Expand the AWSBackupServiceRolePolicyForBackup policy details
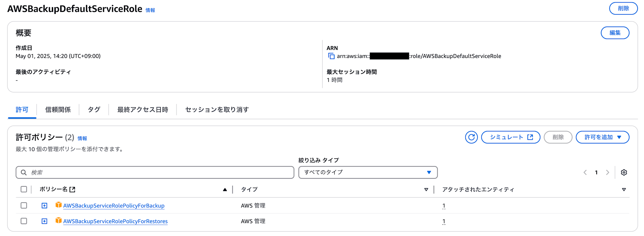The image size is (644, 236). click(44, 205)
